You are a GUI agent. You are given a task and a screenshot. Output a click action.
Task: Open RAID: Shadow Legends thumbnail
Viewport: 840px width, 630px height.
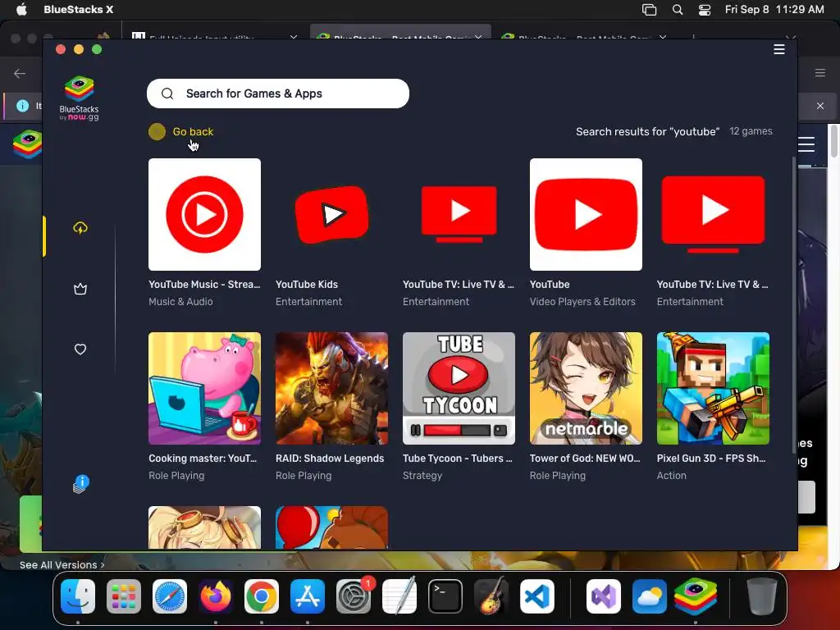(x=331, y=388)
